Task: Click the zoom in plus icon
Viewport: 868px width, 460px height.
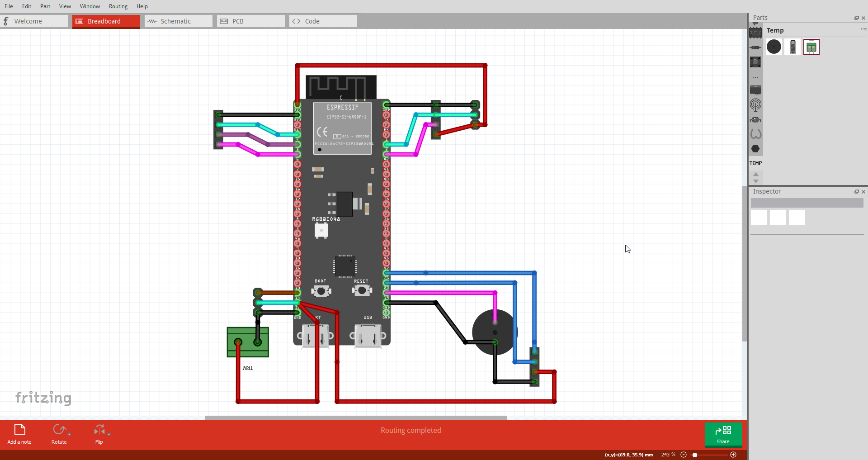Action: click(733, 455)
